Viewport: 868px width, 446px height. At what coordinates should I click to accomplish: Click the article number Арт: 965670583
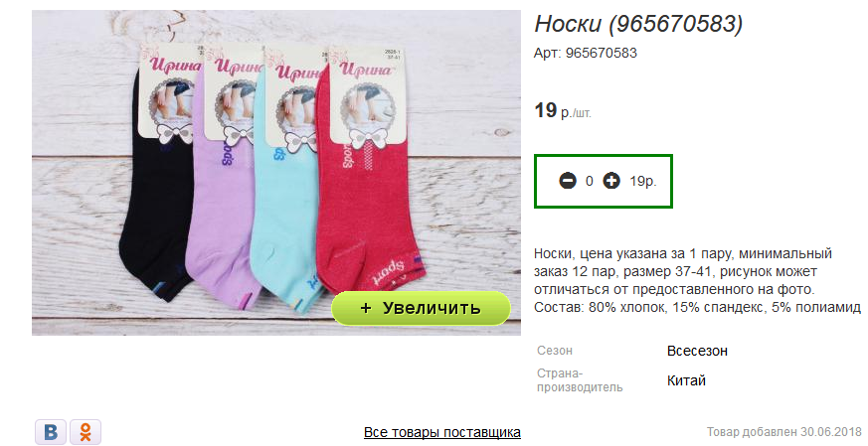(585, 53)
